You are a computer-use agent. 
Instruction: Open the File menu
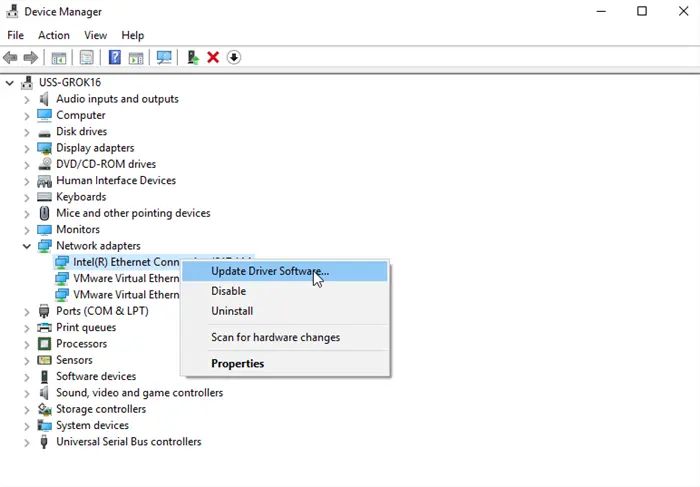pos(16,35)
